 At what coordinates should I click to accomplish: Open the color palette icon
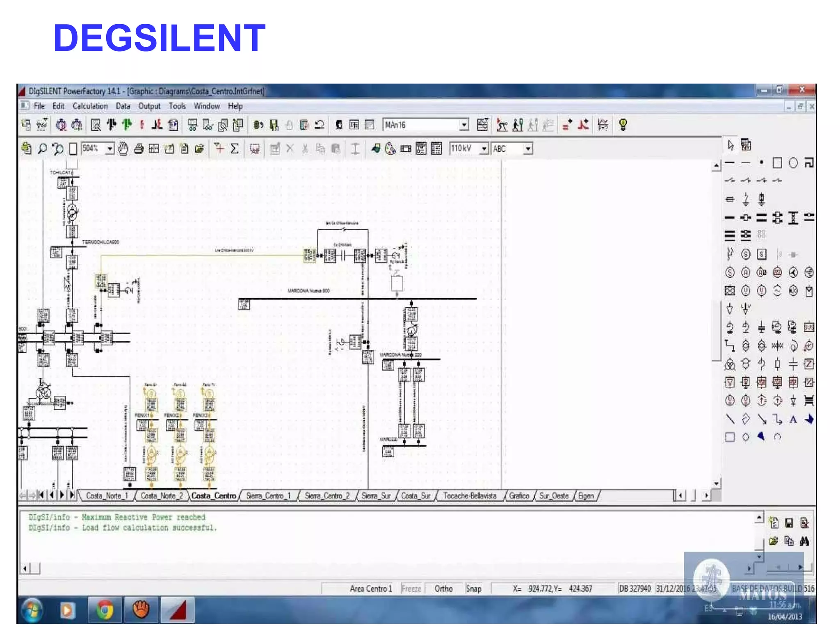(390, 148)
